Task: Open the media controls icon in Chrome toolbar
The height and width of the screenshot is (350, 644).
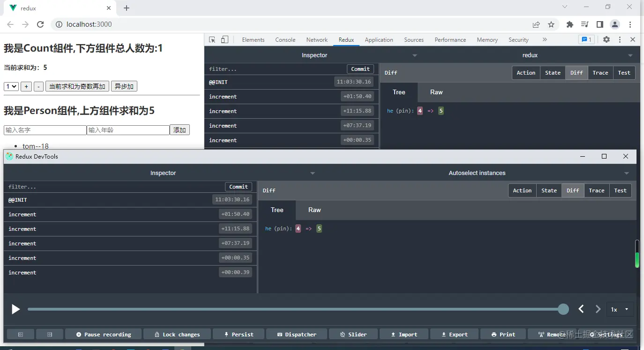Action: point(584,24)
